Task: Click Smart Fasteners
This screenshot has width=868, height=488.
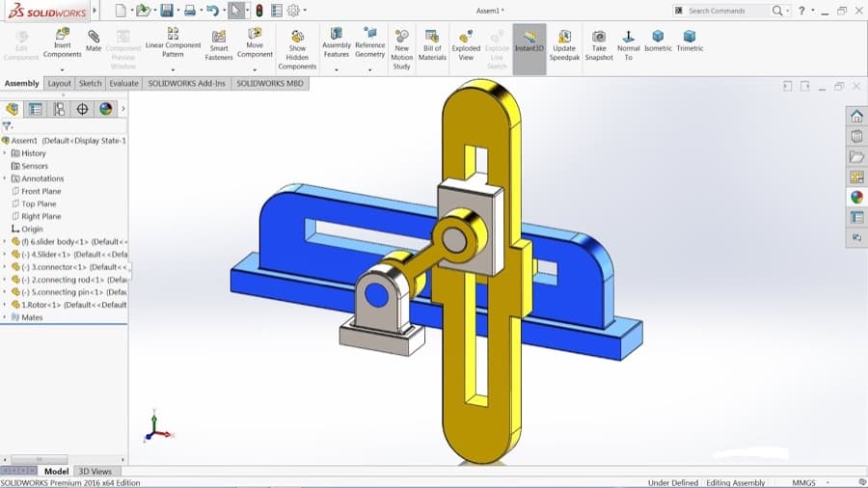Action: click(219, 44)
